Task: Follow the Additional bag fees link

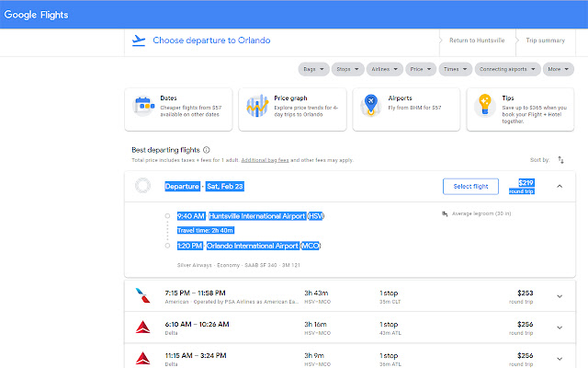Action: (x=265, y=160)
